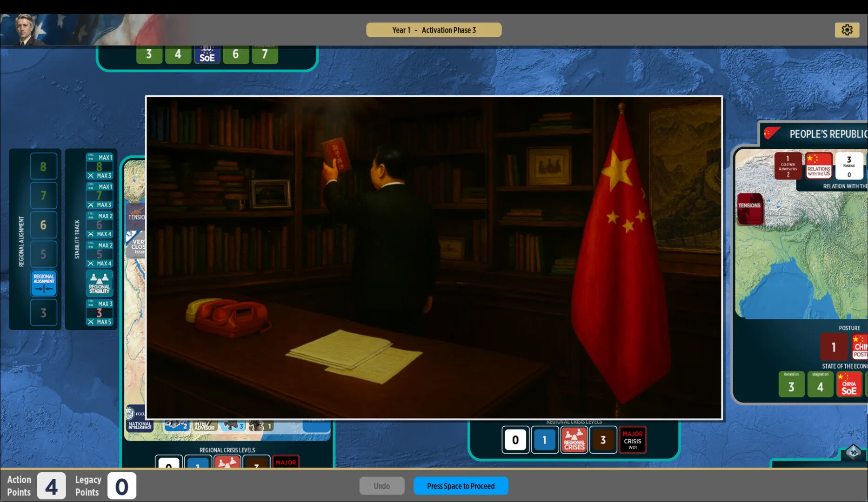
Task: Select the Major Crisis WDI box
Action: 633,440
